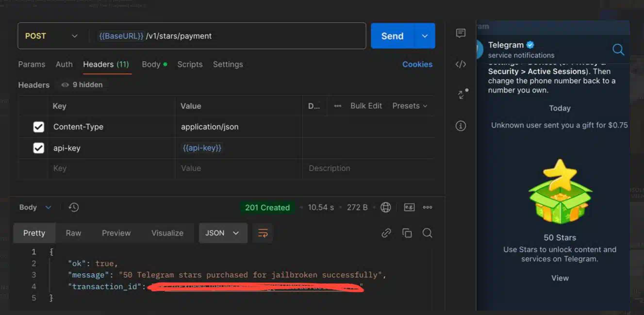Image resolution: width=644 pixels, height=315 pixels.
Task: Click the {{api-key}} variable value
Action: 202,148
